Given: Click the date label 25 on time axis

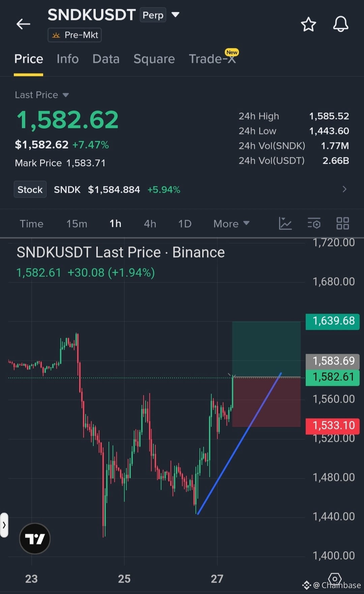Looking at the screenshot, I should click(124, 579).
